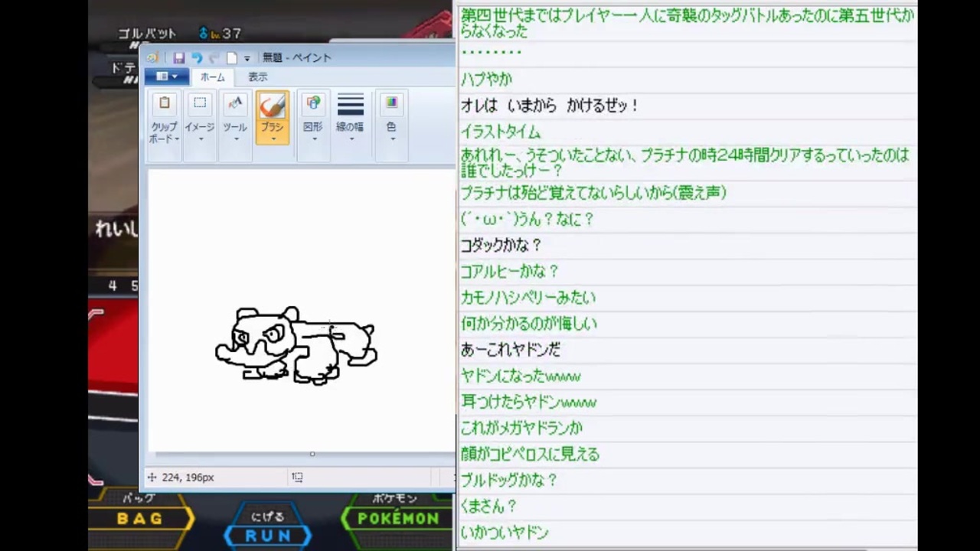Click the animal drawing on the Paint canvas
Image resolution: width=980 pixels, height=551 pixels.
click(296, 344)
